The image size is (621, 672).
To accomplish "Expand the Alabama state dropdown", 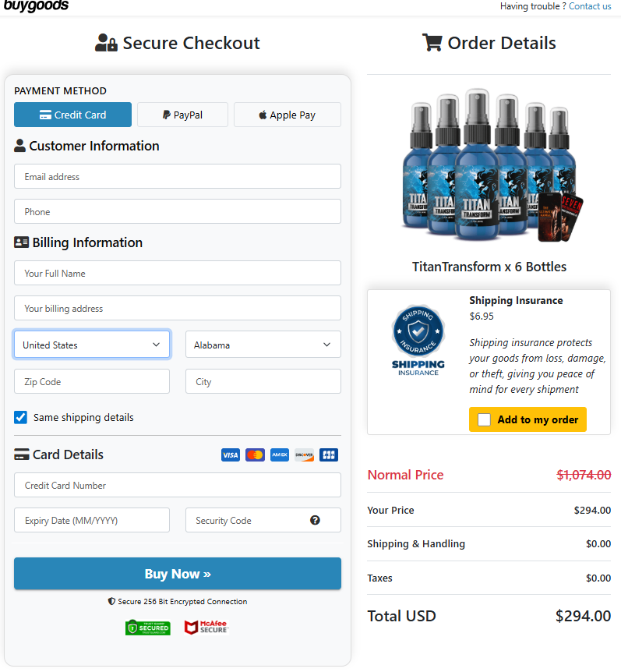I will (263, 345).
